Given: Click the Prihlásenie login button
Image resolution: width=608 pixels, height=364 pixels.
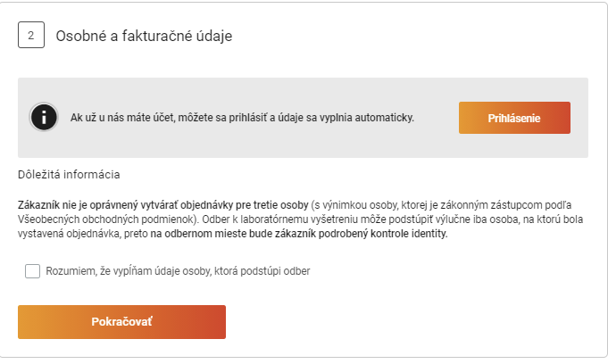Looking at the screenshot, I should (x=514, y=118).
